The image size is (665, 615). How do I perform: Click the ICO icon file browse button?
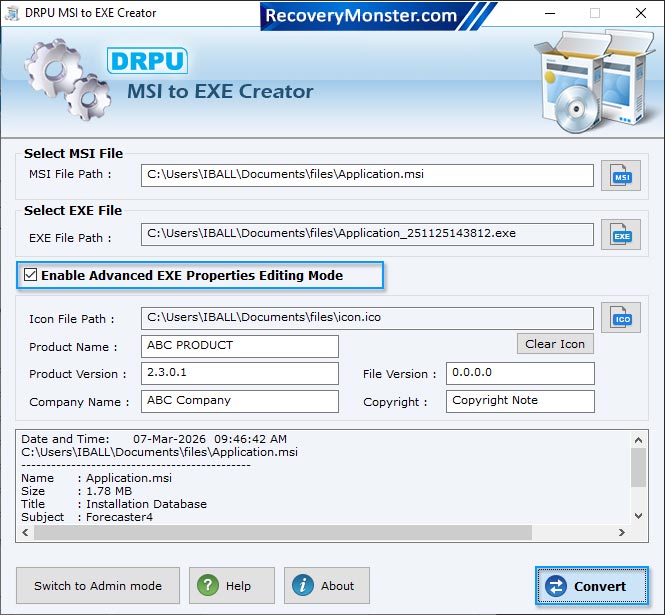coord(620,318)
